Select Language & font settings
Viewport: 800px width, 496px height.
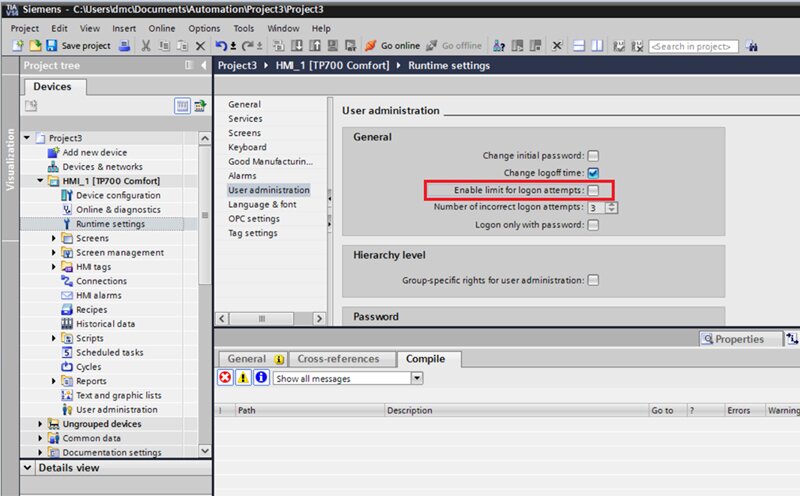(x=262, y=204)
